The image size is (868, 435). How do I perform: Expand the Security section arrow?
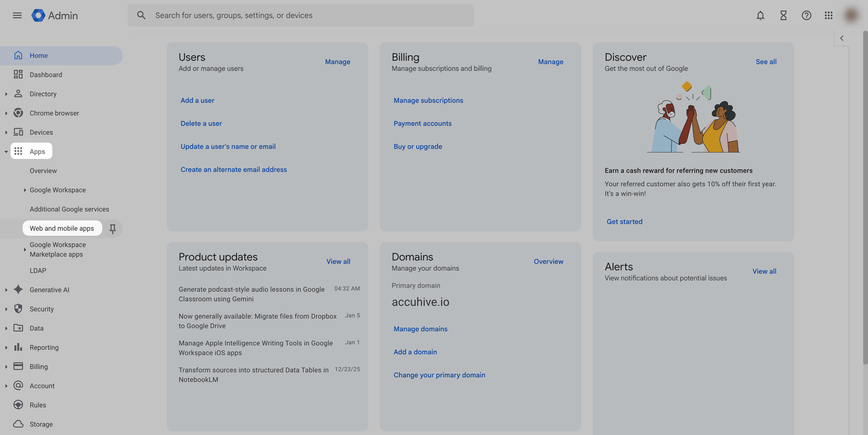[6, 309]
